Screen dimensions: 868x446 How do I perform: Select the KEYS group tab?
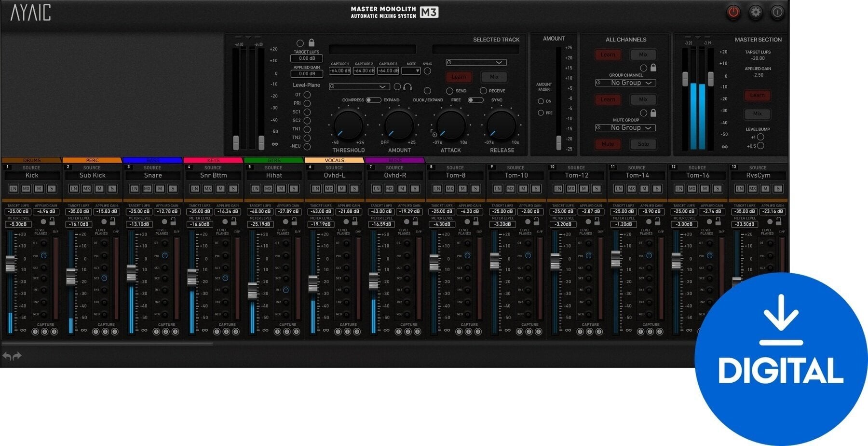[213, 160]
